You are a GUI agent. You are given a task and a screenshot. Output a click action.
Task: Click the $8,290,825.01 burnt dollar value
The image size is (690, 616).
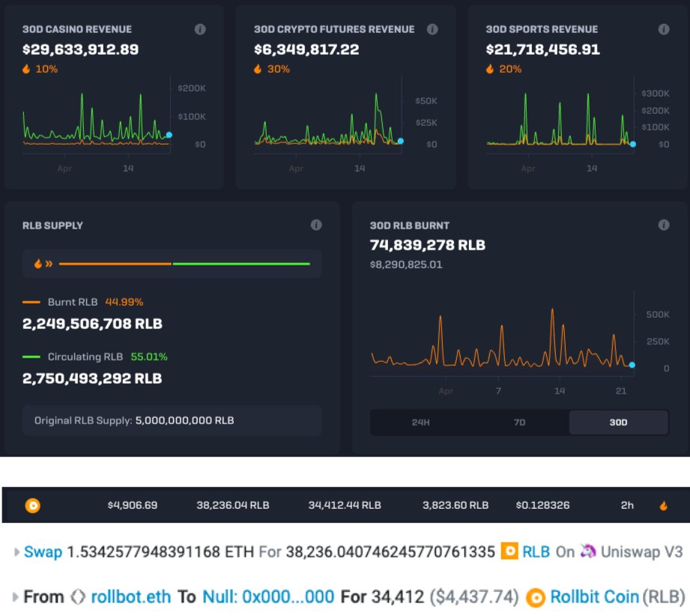pos(406,265)
